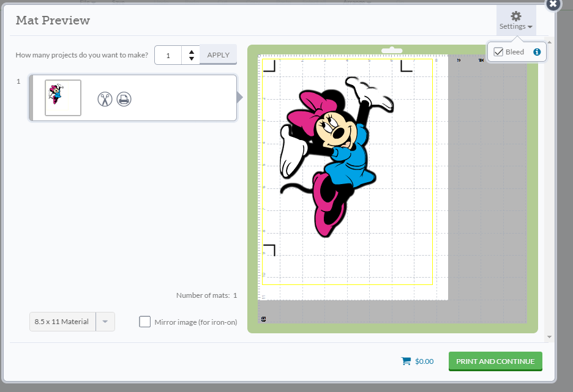The height and width of the screenshot is (392, 573).
Task: Decrease the project count with the down arrow
Action: click(x=191, y=58)
